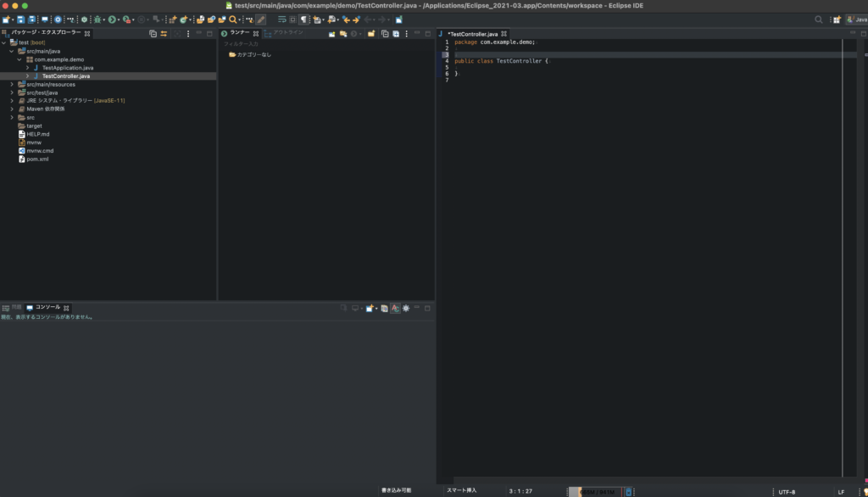The width and height of the screenshot is (868, 497).
Task: Click Expand All icon in Runner view
Action: 396,34
